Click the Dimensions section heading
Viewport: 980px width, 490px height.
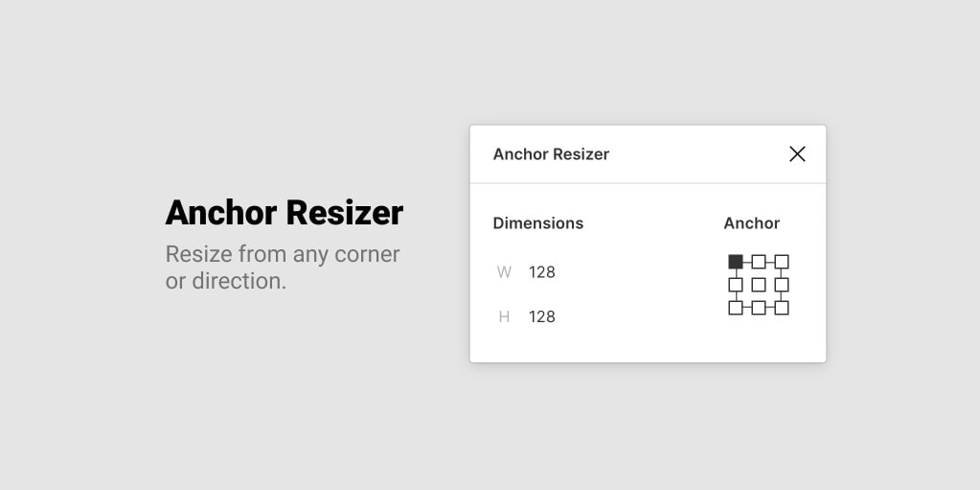pos(537,223)
